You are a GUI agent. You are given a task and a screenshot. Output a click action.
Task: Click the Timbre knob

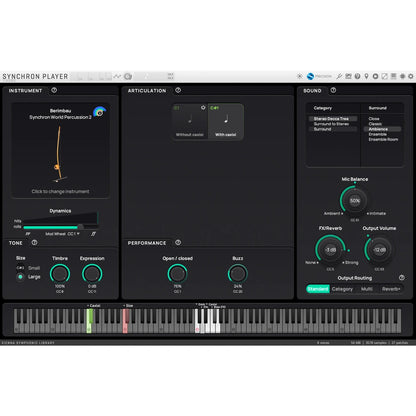pos(60,274)
